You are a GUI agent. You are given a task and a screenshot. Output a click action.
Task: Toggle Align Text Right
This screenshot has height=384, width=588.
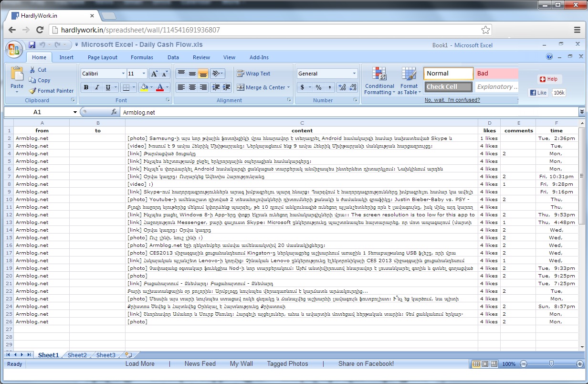click(203, 87)
